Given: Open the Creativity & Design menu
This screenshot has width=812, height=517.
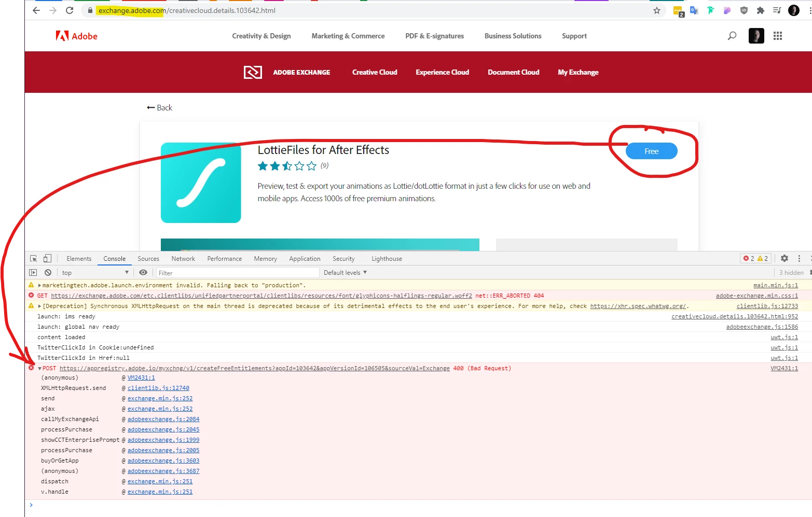Looking at the screenshot, I should pos(262,36).
